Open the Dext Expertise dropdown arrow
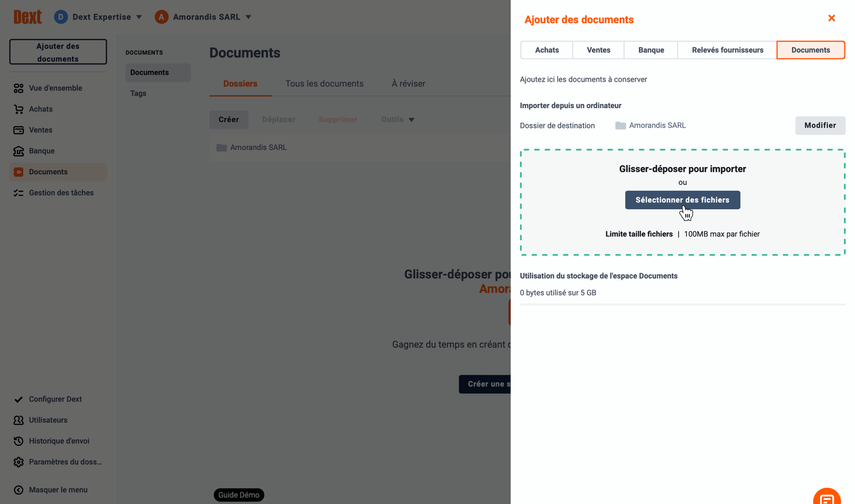 139,17
